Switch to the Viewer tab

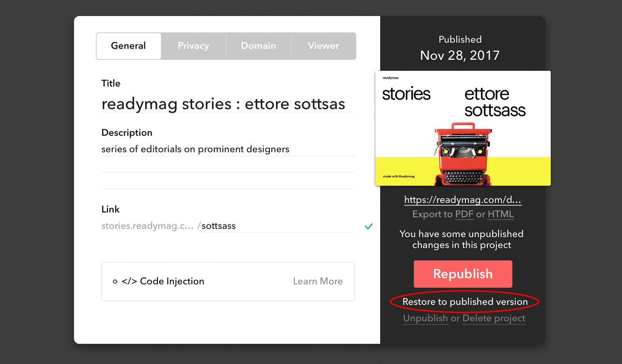(x=323, y=46)
